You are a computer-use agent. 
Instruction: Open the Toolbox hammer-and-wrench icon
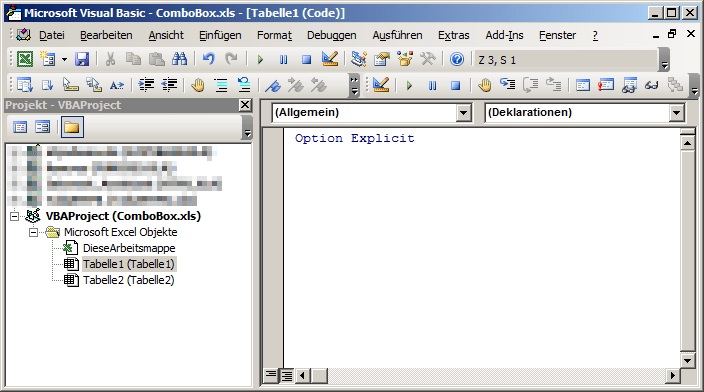(427, 59)
